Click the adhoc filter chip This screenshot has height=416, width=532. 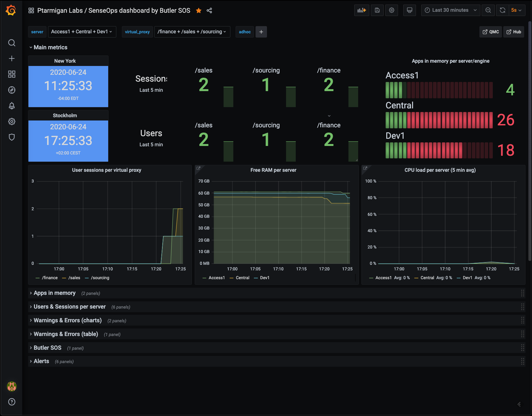tap(244, 32)
